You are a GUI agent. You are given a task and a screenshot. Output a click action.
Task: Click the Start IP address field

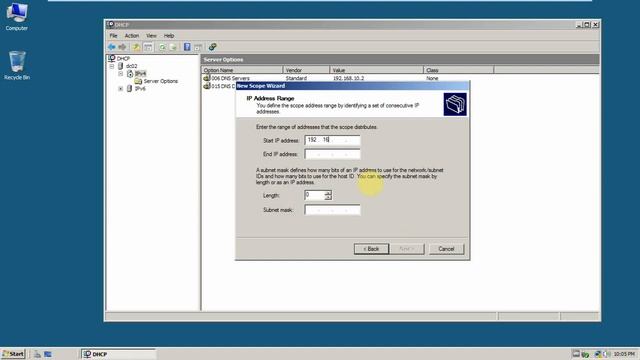pos(332,140)
